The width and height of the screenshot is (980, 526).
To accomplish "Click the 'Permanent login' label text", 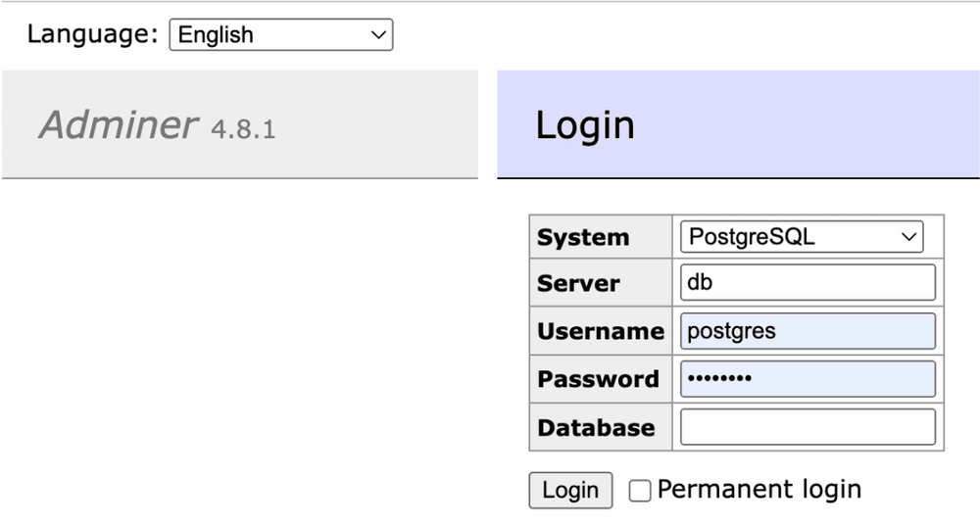I will (x=759, y=489).
